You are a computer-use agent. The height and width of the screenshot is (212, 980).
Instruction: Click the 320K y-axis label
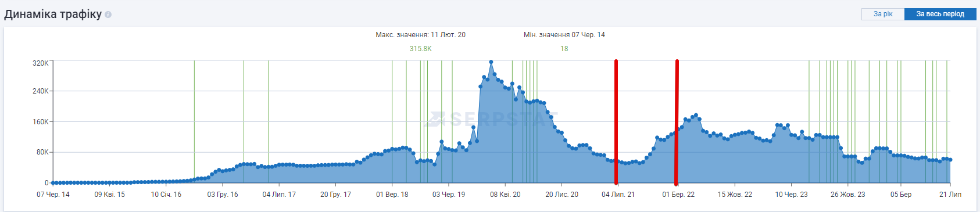click(x=41, y=63)
